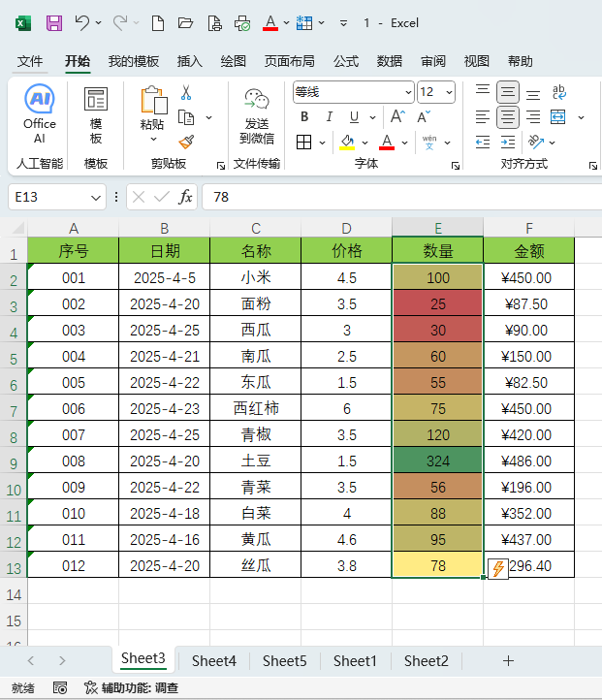
Task: Open the 等线 font name dropdown
Action: [408, 92]
